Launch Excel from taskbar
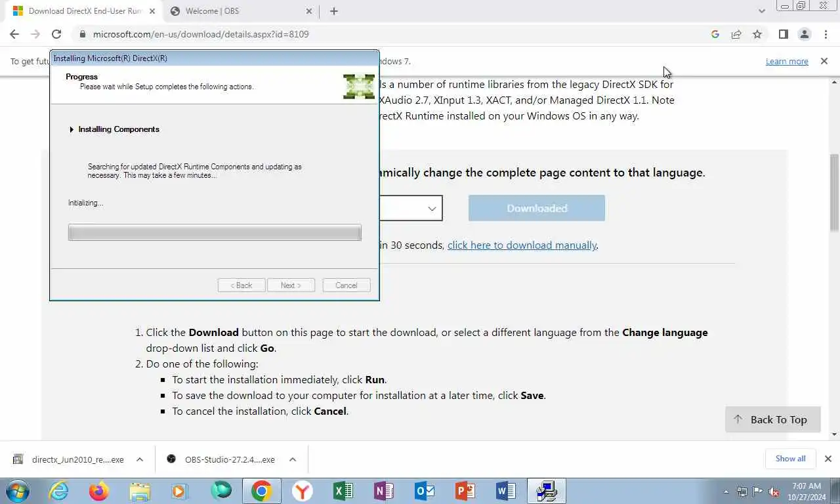This screenshot has width=840, height=504. coord(343,491)
